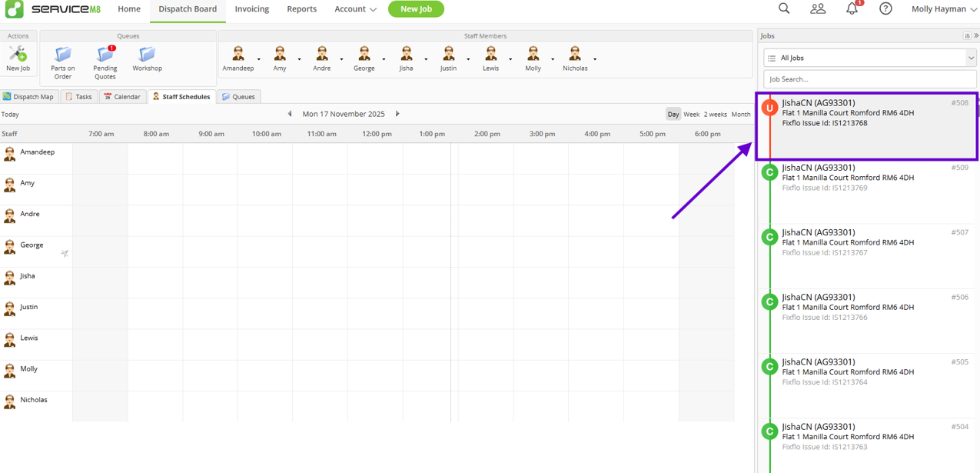The image size is (980, 473).
Task: Switch to the Dispatch Map tab
Action: click(28, 96)
